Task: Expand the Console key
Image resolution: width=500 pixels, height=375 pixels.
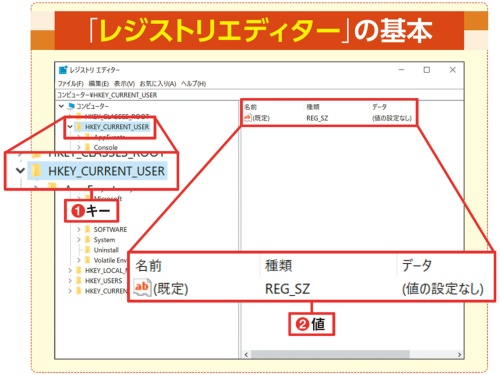Action: coord(79,147)
